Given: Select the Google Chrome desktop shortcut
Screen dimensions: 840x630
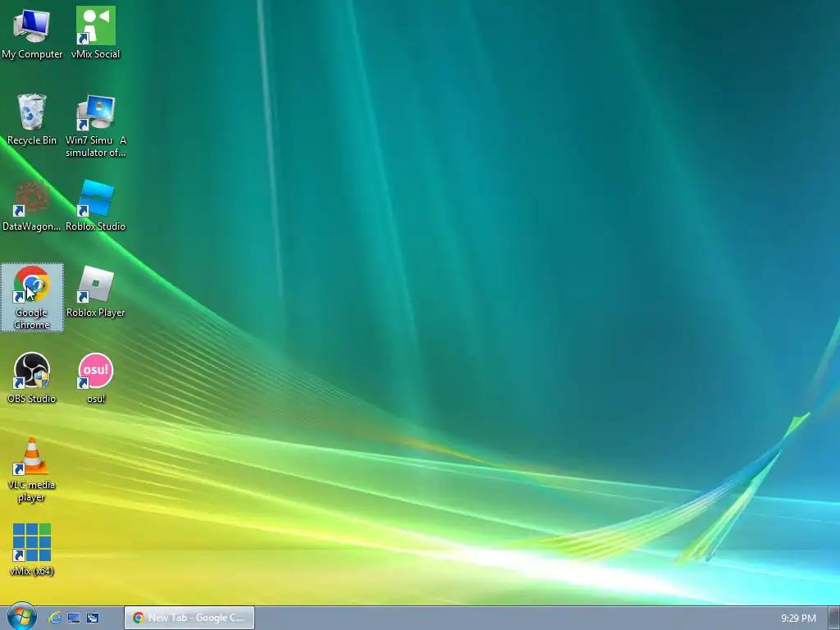Looking at the screenshot, I should coord(32,297).
